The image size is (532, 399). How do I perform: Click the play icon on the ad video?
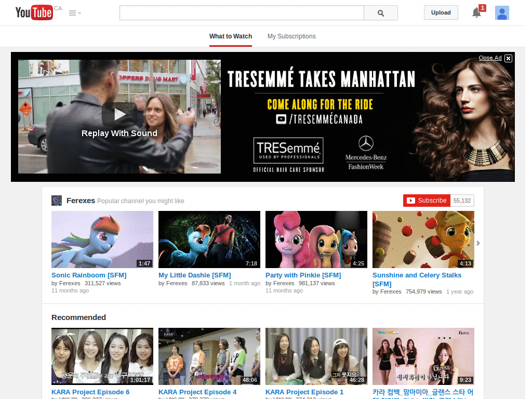(x=119, y=114)
